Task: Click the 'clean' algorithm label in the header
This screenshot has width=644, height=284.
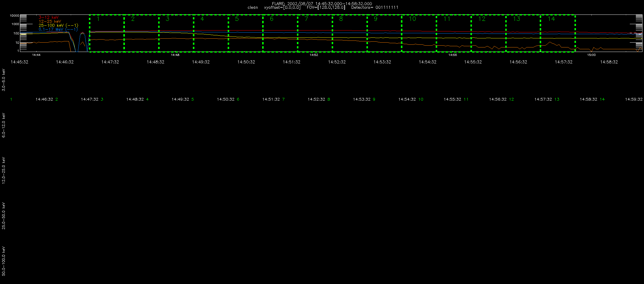Action: tap(253, 8)
